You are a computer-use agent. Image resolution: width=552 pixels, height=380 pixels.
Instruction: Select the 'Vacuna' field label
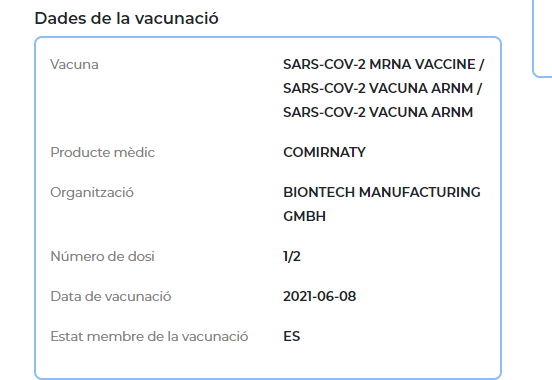pos(74,64)
